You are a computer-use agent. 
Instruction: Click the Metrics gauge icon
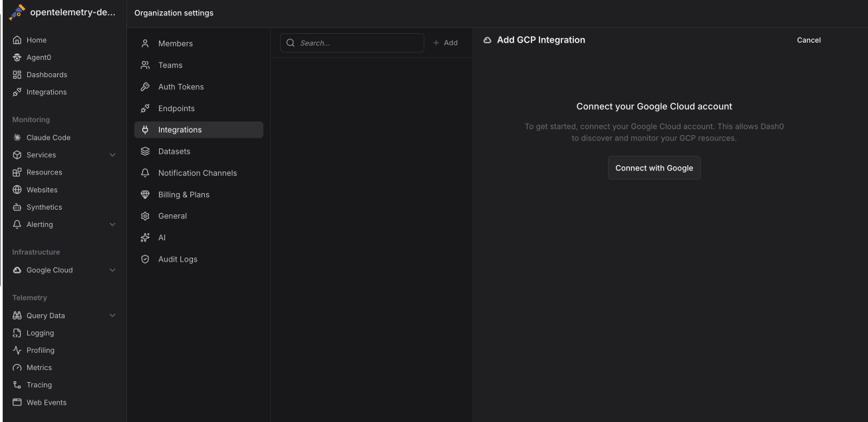[17, 367]
